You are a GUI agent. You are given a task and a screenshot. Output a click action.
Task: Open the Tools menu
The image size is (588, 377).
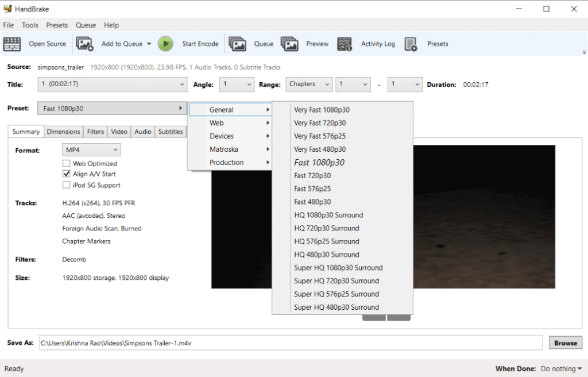click(30, 25)
